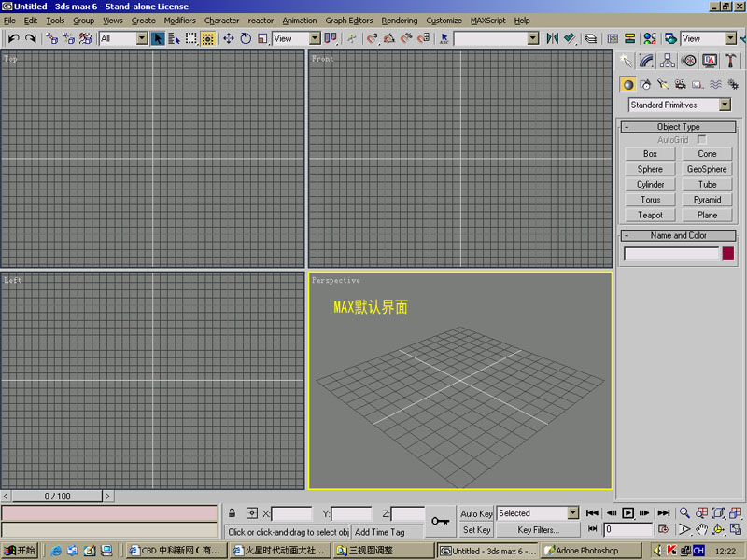747x560 pixels.
Task: Toggle the selection lock padlock
Action: [232, 513]
